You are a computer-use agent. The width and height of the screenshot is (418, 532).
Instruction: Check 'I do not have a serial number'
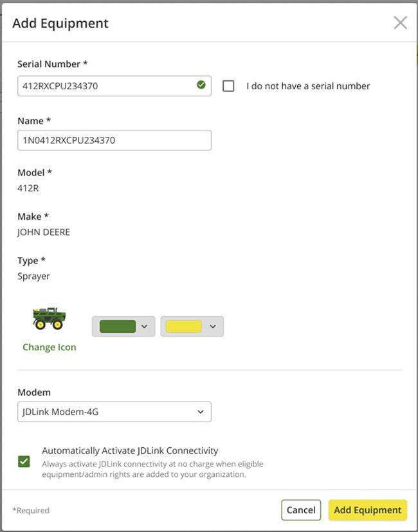tap(228, 86)
